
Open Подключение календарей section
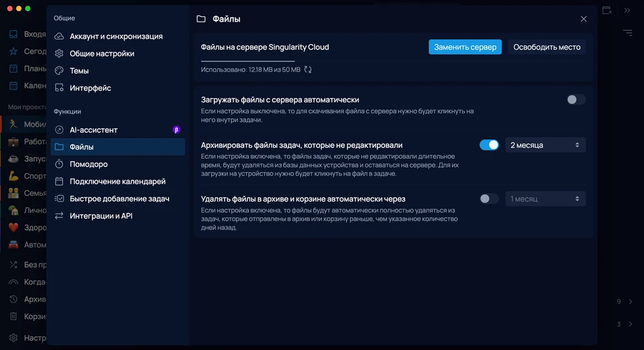pos(118,182)
